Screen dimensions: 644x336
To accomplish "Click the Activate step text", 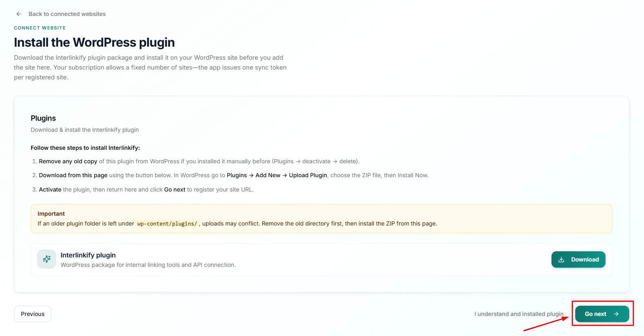I will click(x=50, y=189).
